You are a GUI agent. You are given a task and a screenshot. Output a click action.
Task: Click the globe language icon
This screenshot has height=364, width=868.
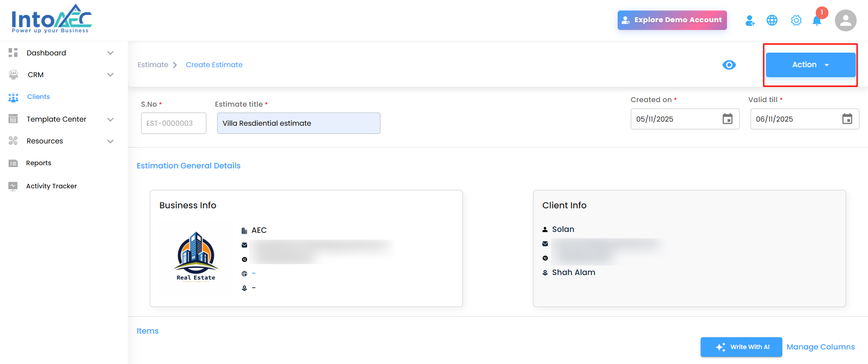[772, 20]
